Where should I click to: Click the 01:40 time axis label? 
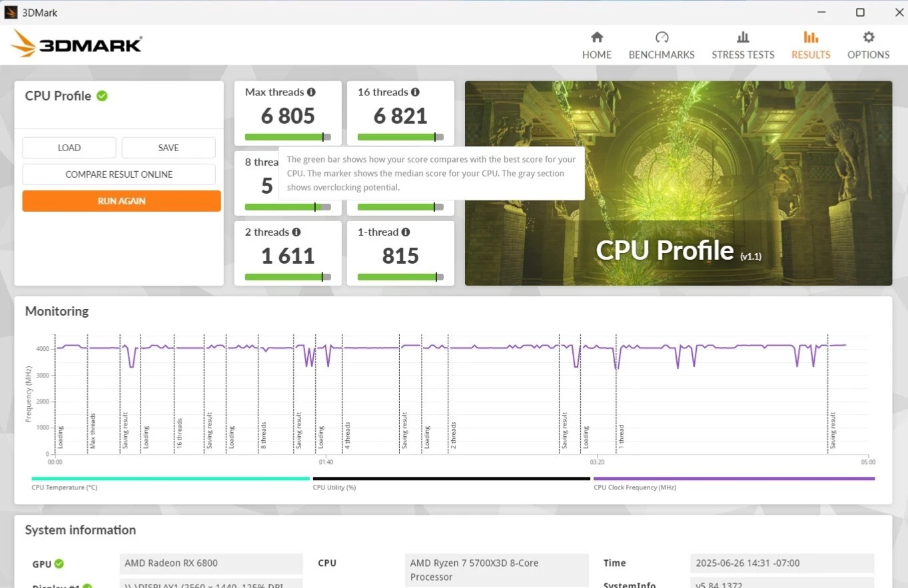pos(326,462)
